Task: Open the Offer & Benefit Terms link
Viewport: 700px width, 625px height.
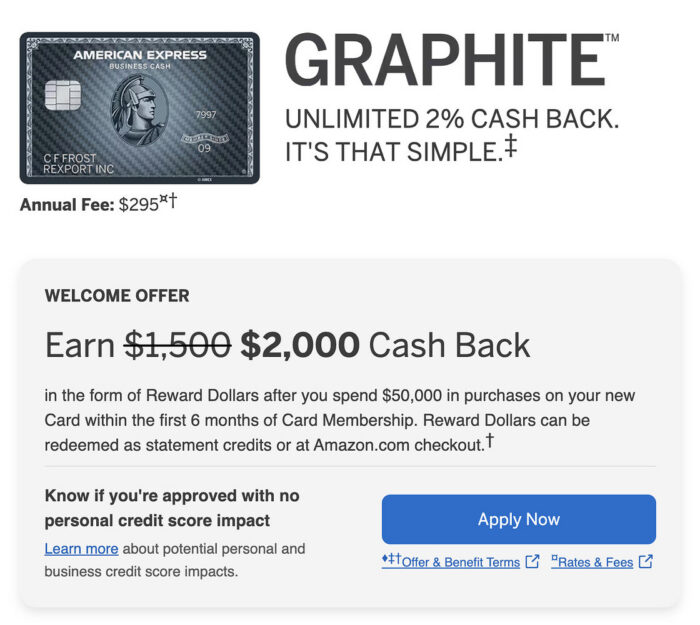Action: [460, 562]
